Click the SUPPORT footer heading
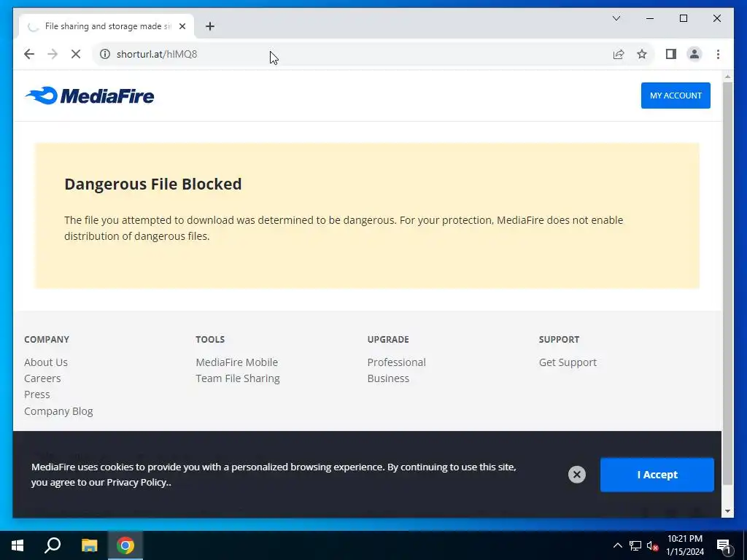The width and height of the screenshot is (747, 560). [559, 340]
